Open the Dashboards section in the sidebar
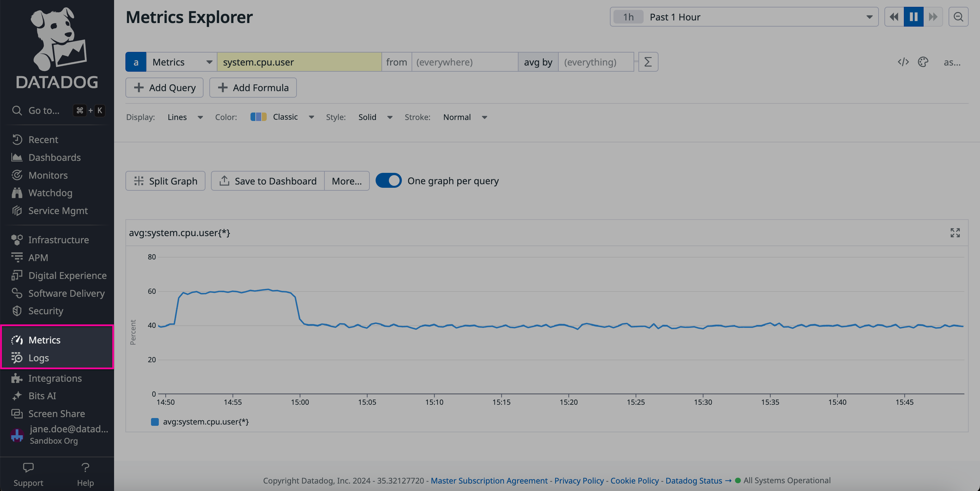Screen dimensions: 980x491 click(54, 157)
